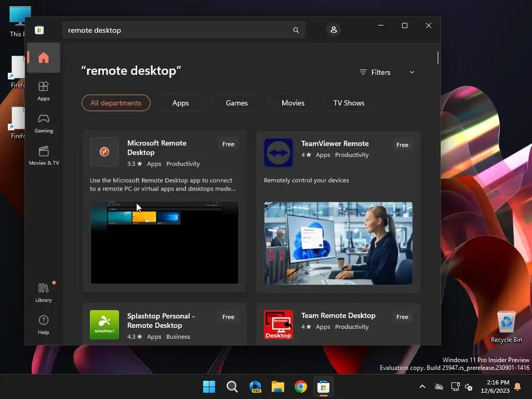
Task: Open the Library in sidebar
Action: [44, 292]
